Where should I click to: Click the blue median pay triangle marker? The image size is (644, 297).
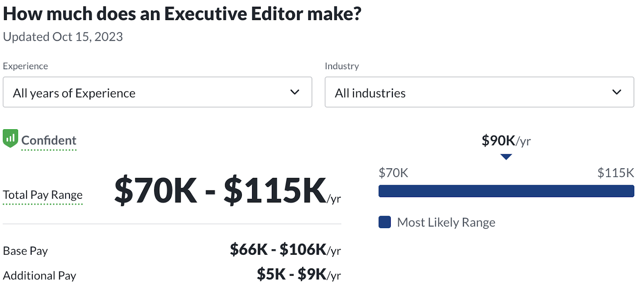(506, 157)
